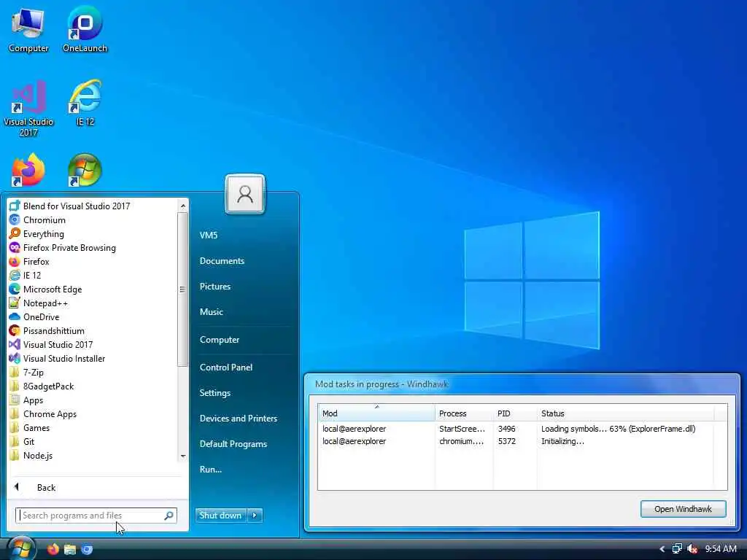Viewport: 747px width, 560px height.
Task: Open the Firefox desktop shortcut icon
Action: click(28, 169)
